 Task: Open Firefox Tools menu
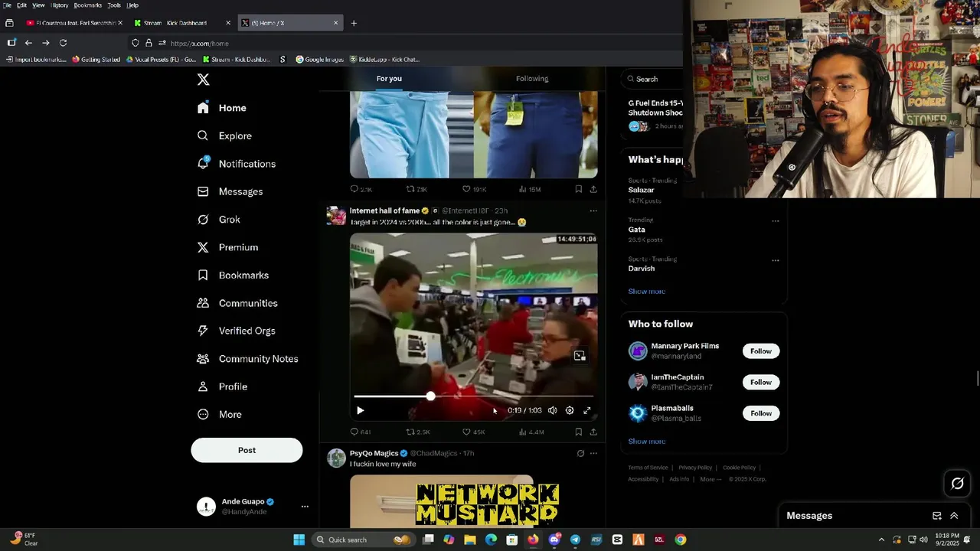tap(114, 5)
